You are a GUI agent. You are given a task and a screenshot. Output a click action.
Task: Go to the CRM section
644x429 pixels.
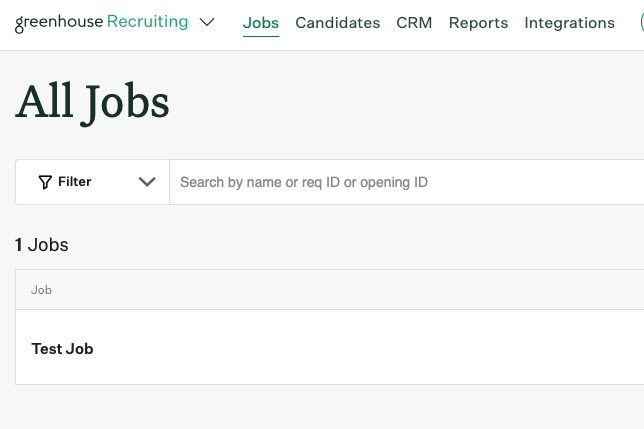click(x=414, y=23)
